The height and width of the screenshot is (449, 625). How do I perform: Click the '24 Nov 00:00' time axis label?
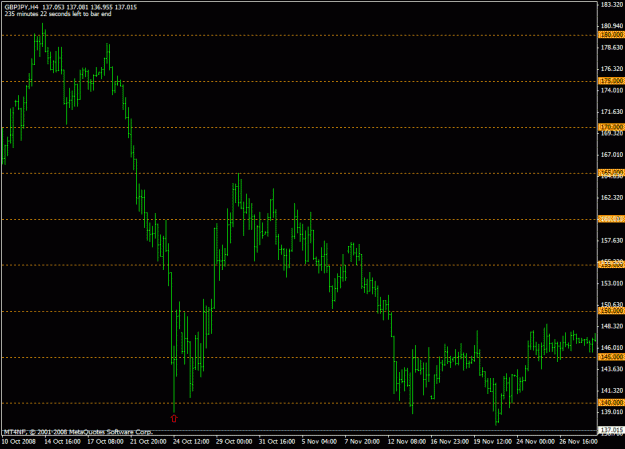536,441
